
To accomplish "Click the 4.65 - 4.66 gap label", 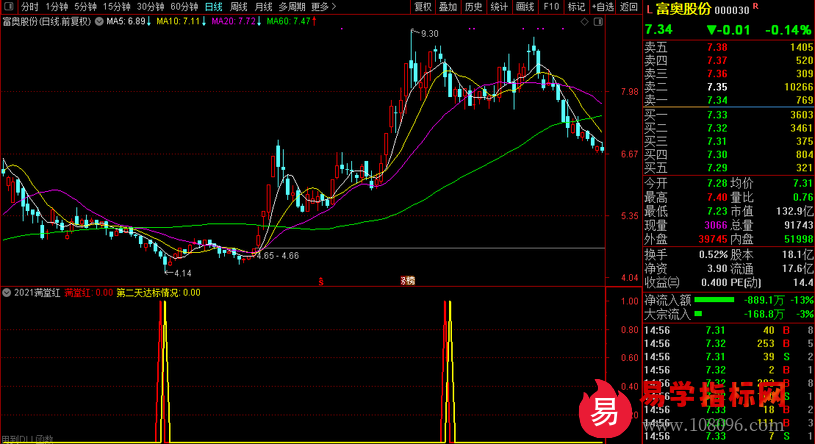I will 278,255.
